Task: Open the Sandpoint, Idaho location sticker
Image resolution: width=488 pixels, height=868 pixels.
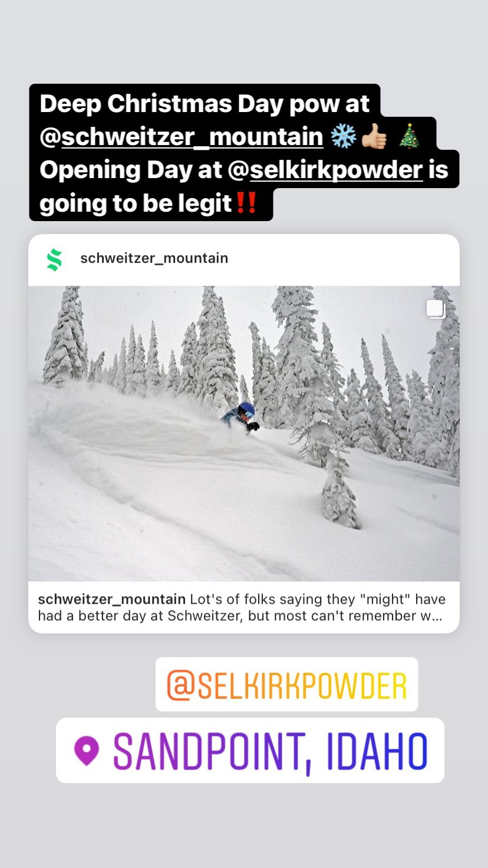Action: pyautogui.click(x=250, y=751)
